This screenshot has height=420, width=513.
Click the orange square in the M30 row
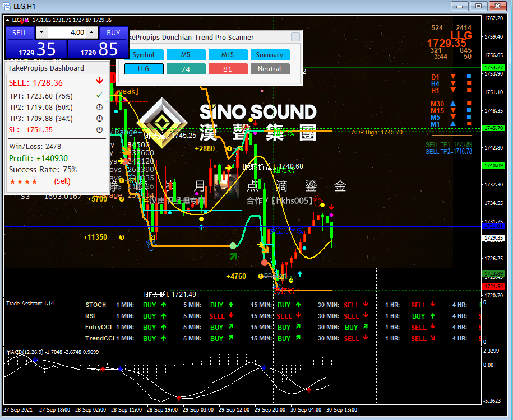point(469,104)
